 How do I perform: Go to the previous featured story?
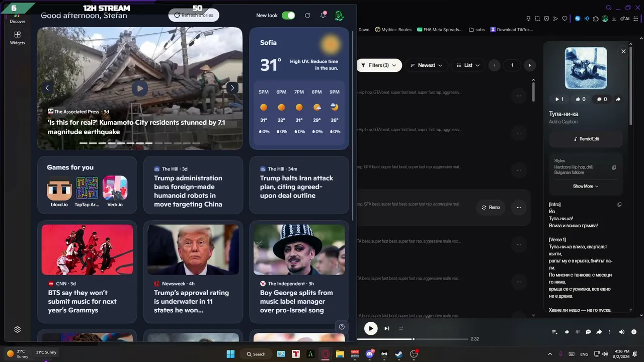[47, 87]
